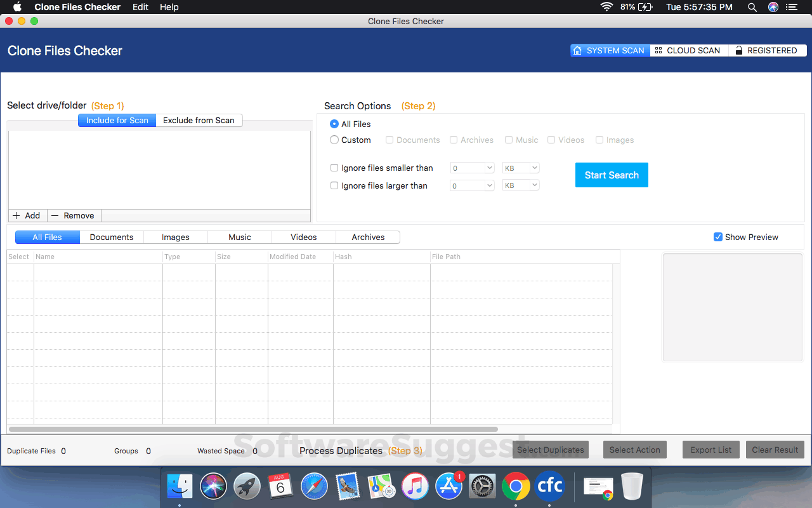Image resolution: width=812 pixels, height=508 pixels.
Task: Enable Ignore files smaller than
Action: tap(334, 168)
